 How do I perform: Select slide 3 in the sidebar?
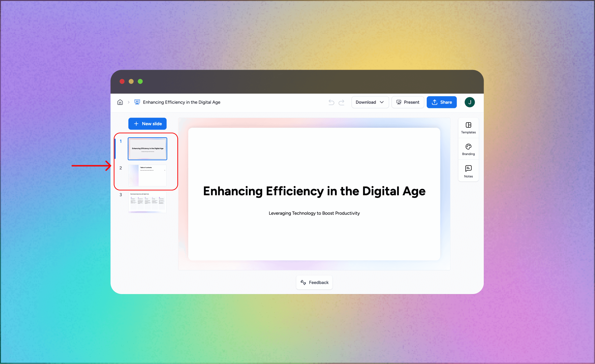click(x=147, y=202)
